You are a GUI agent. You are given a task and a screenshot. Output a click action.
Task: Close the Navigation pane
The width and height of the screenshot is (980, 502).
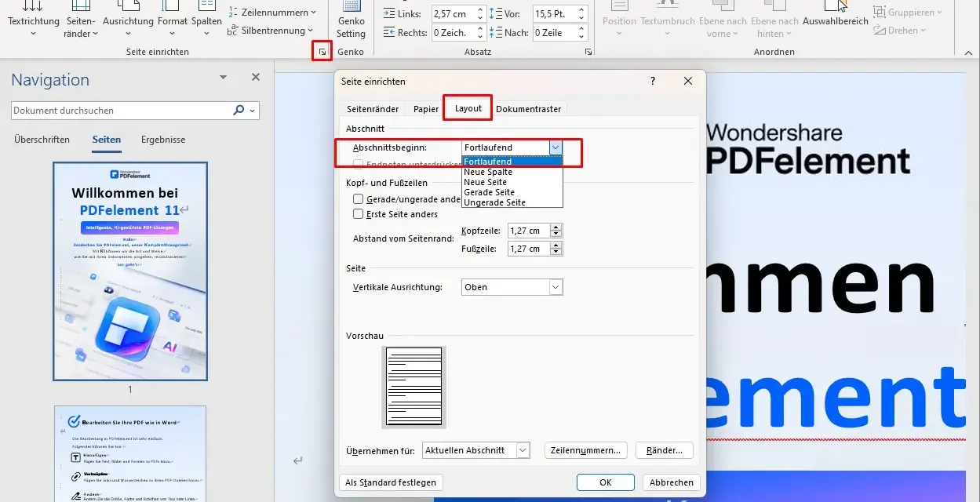click(255, 77)
